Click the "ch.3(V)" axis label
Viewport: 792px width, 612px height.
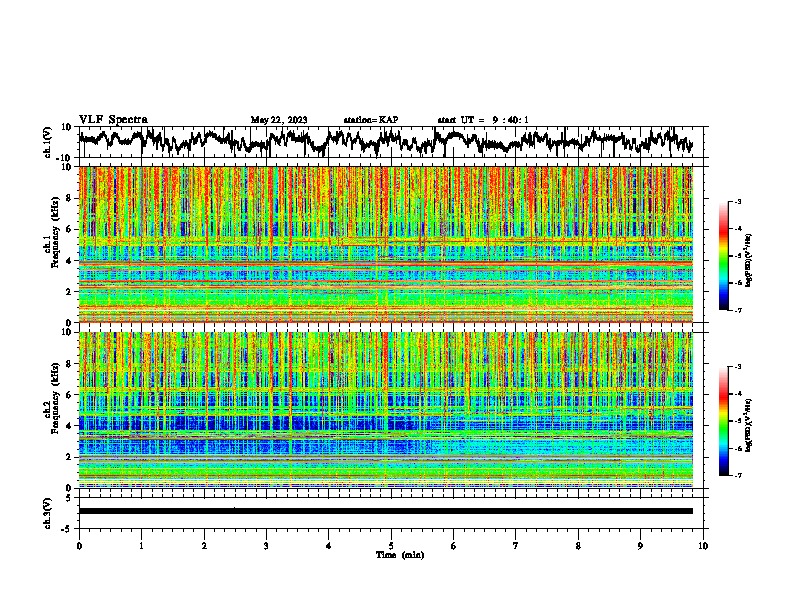(48, 513)
